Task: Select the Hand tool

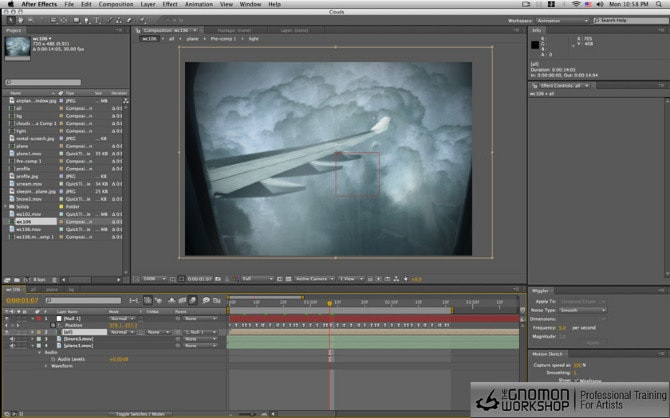Action: click(21, 20)
